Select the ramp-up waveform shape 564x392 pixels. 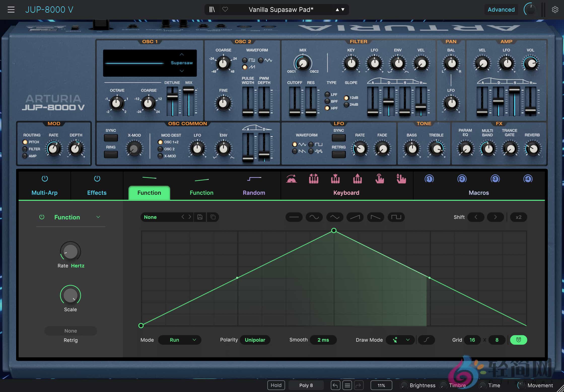pyautogui.click(x=355, y=217)
